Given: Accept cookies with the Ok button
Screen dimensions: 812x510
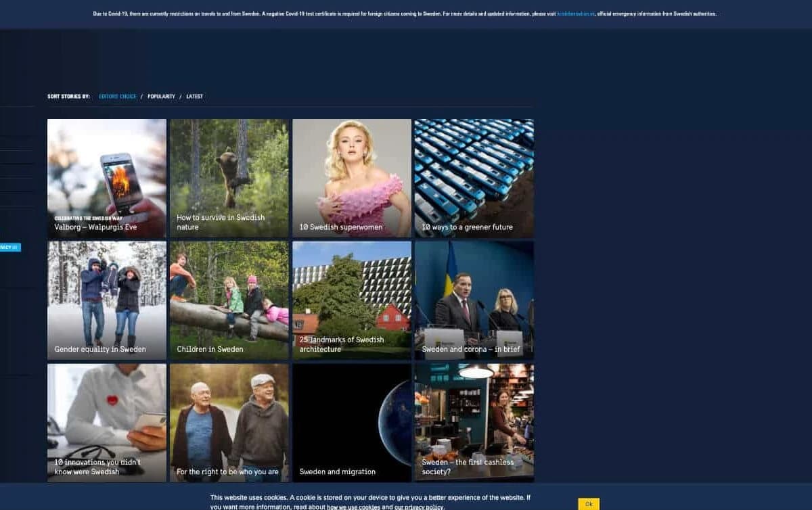Looking at the screenshot, I should pyautogui.click(x=589, y=503).
